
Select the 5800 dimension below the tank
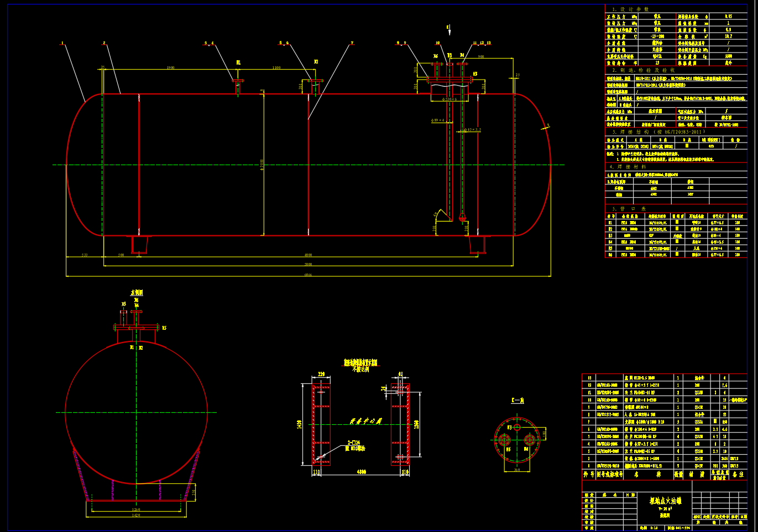tap(308, 265)
